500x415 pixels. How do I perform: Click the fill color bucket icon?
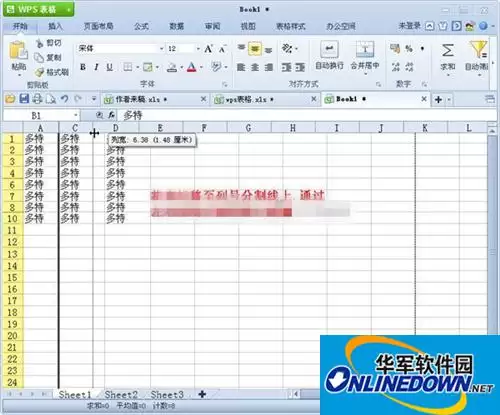tap(172, 67)
